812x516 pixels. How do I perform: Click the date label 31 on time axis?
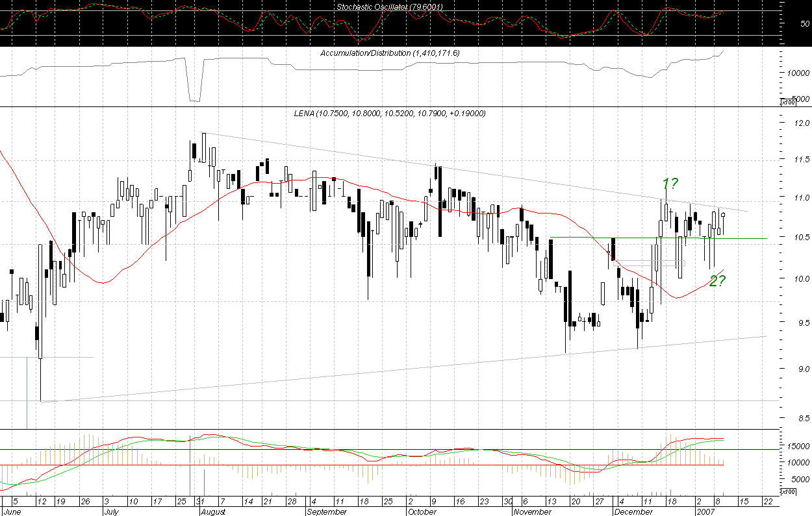(x=201, y=502)
